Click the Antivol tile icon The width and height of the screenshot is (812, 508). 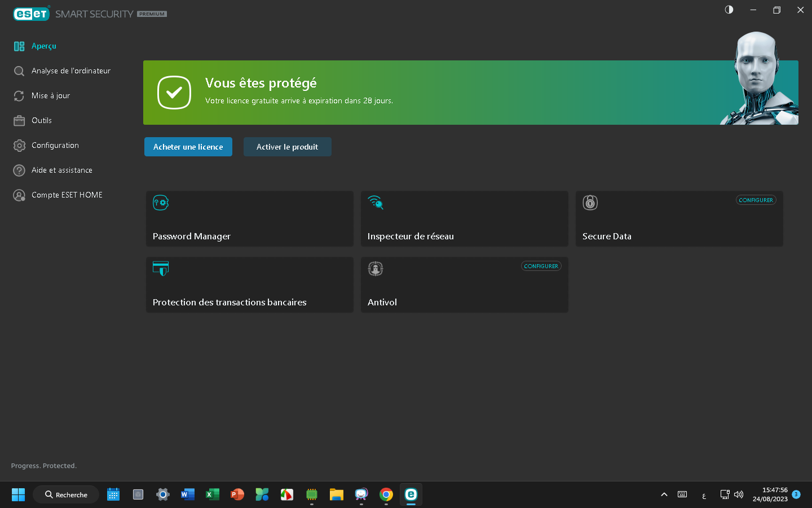pyautogui.click(x=376, y=269)
